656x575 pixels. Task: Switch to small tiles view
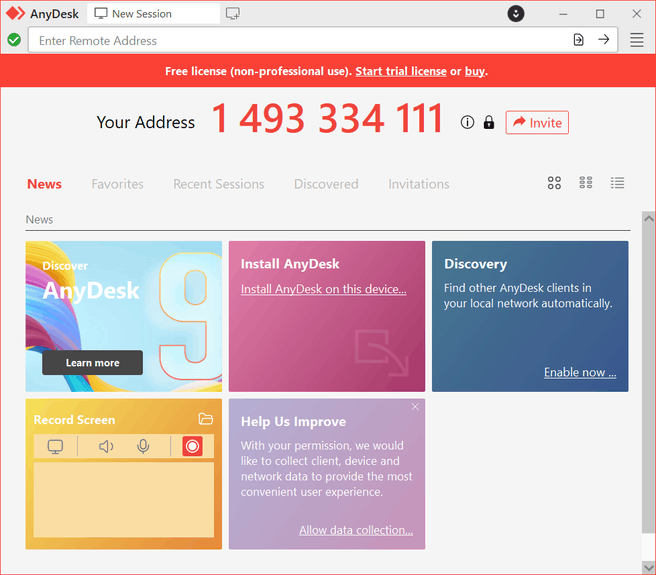[x=586, y=183]
